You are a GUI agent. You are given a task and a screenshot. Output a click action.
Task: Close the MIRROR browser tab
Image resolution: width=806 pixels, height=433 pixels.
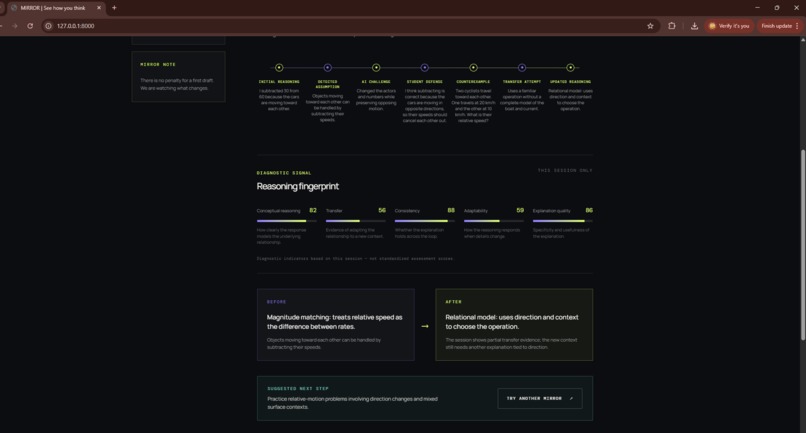99,8
